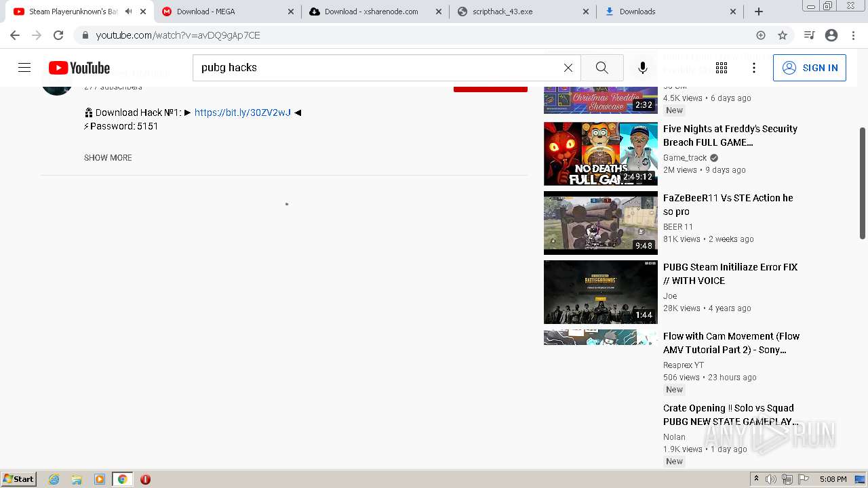Open the bit.ly/30ZV2wJ link
Viewport: 868px width, 488px height.
(x=243, y=113)
